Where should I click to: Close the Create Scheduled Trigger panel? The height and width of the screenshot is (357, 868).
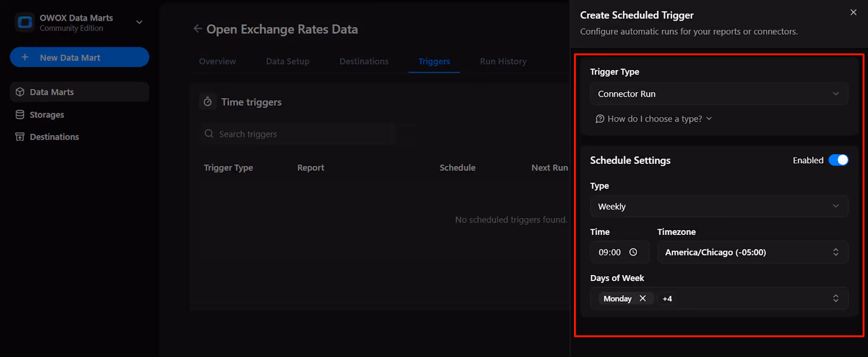pyautogui.click(x=853, y=12)
